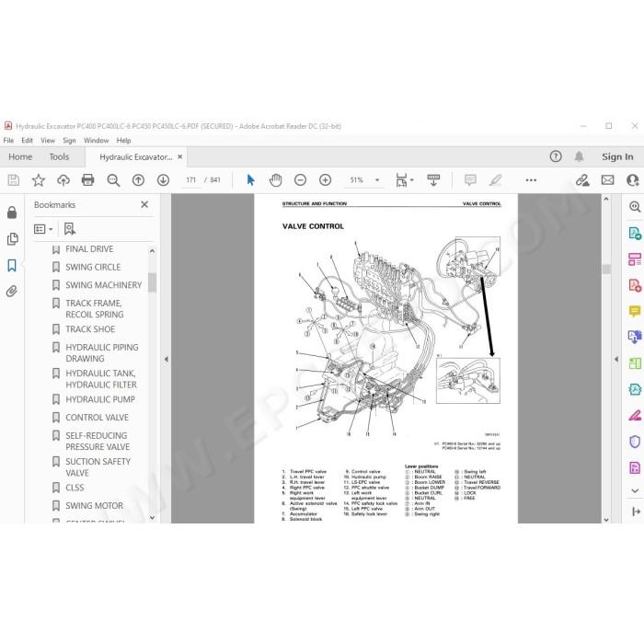The height and width of the screenshot is (644, 644).
Task: Add a comment sticky note
Action: coord(470,180)
